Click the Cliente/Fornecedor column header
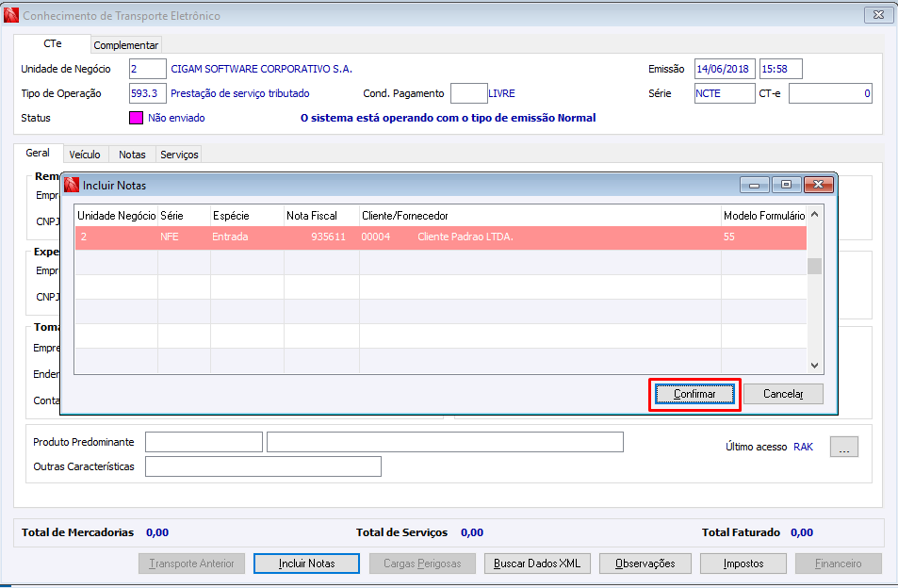This screenshot has width=898, height=588. (540, 216)
